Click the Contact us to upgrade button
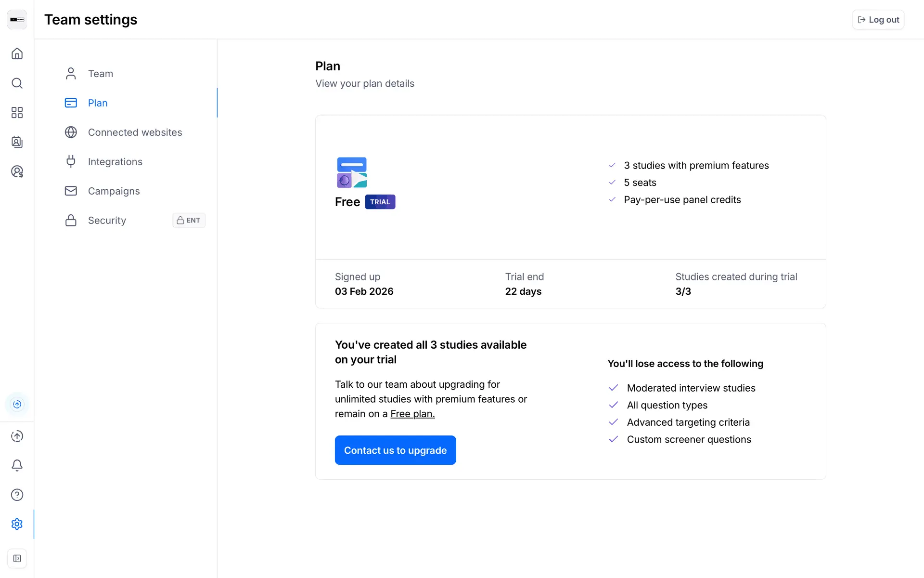924x578 pixels. point(395,450)
